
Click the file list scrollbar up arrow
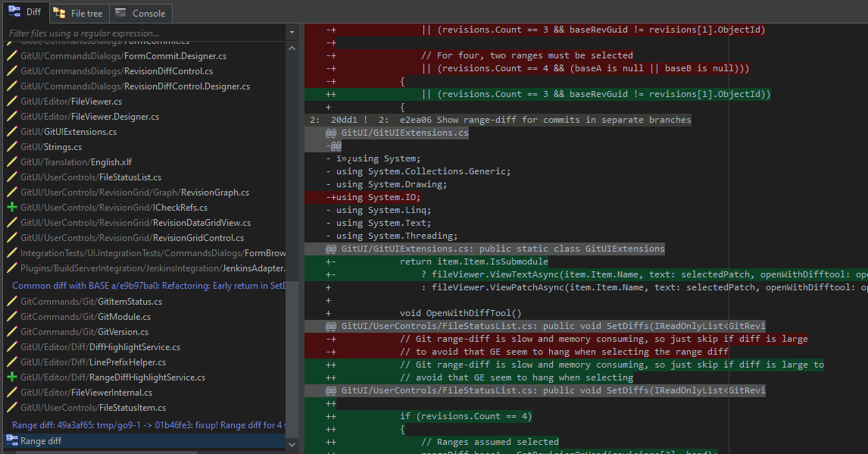click(292, 47)
